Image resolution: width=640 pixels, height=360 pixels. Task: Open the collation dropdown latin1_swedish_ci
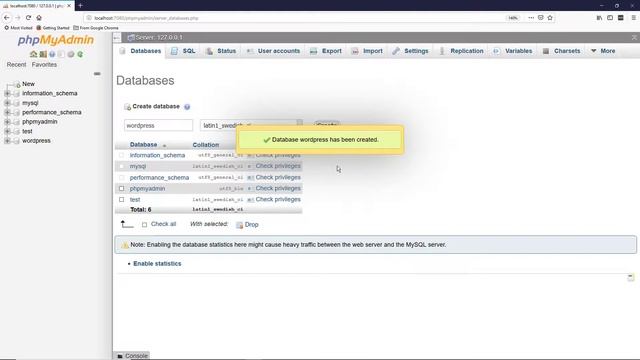point(251,125)
